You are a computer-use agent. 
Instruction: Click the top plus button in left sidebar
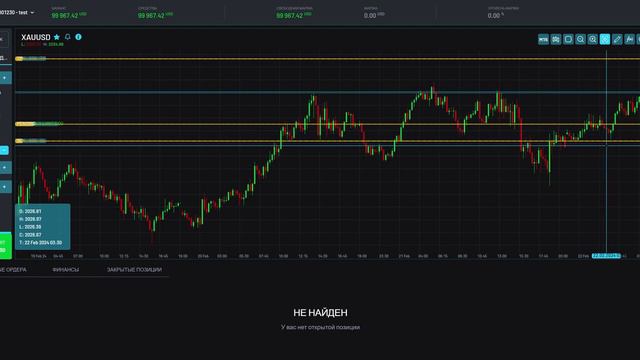point(5,78)
